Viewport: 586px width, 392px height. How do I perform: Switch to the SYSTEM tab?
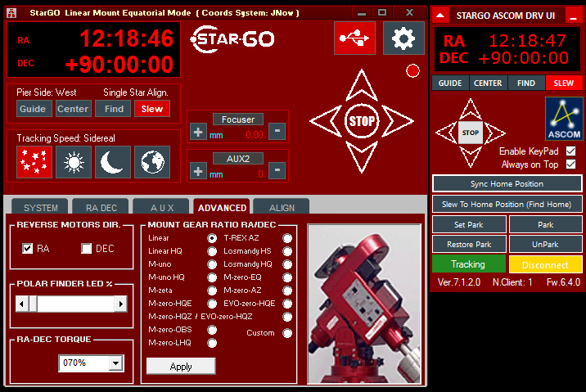pos(40,207)
